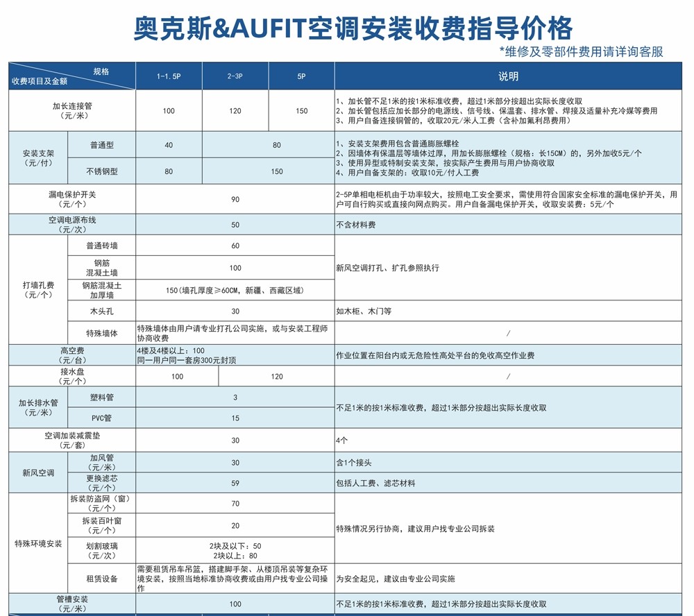
Task: Click the 新风空调 category cell
Action: point(38,472)
